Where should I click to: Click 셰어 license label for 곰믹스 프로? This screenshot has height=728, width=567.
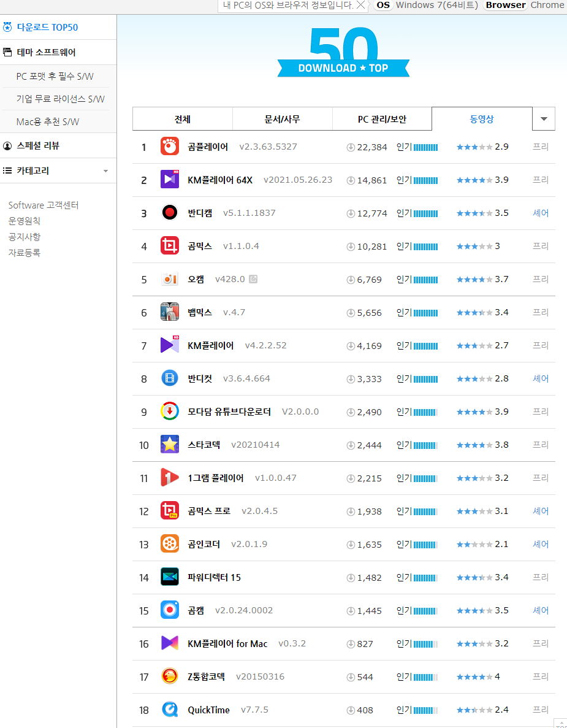(x=541, y=511)
